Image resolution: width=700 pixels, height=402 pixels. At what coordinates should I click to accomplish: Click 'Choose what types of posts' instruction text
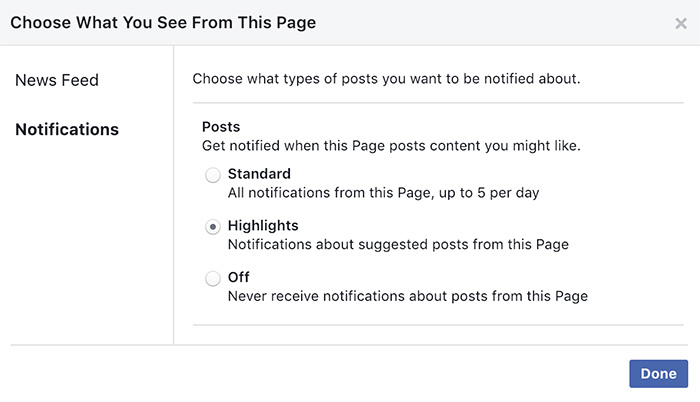click(x=386, y=78)
